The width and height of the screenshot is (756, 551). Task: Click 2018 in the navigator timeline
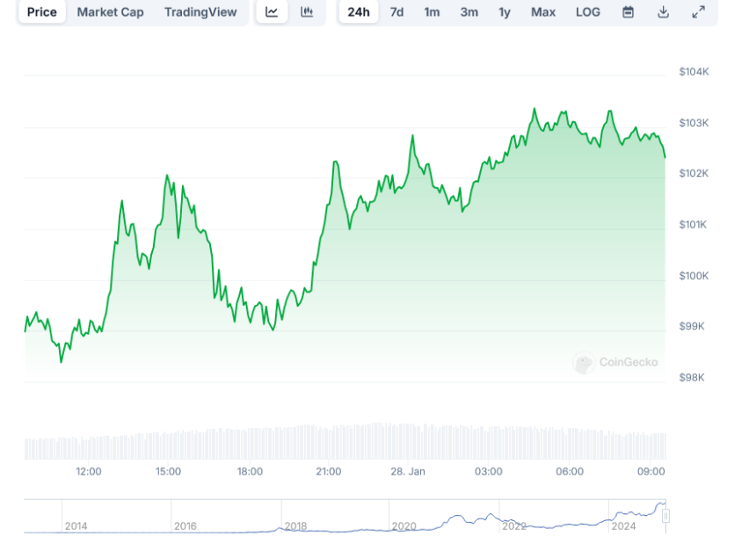(x=295, y=526)
